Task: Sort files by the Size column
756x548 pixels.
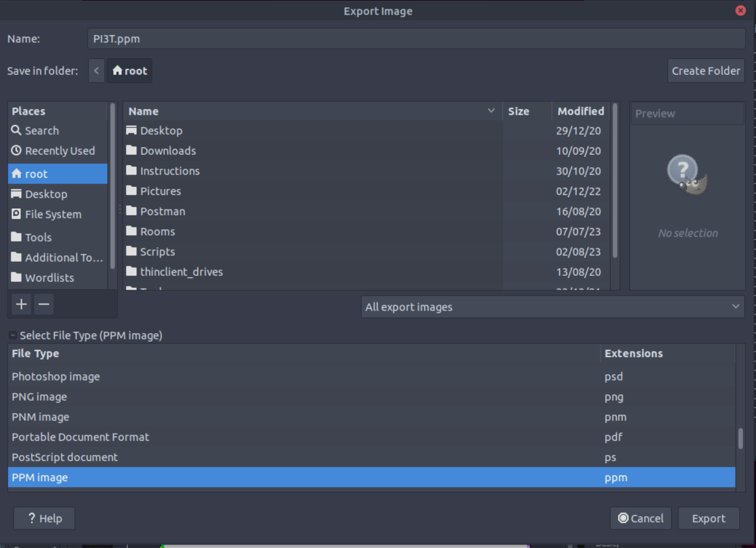Action: (x=527, y=111)
